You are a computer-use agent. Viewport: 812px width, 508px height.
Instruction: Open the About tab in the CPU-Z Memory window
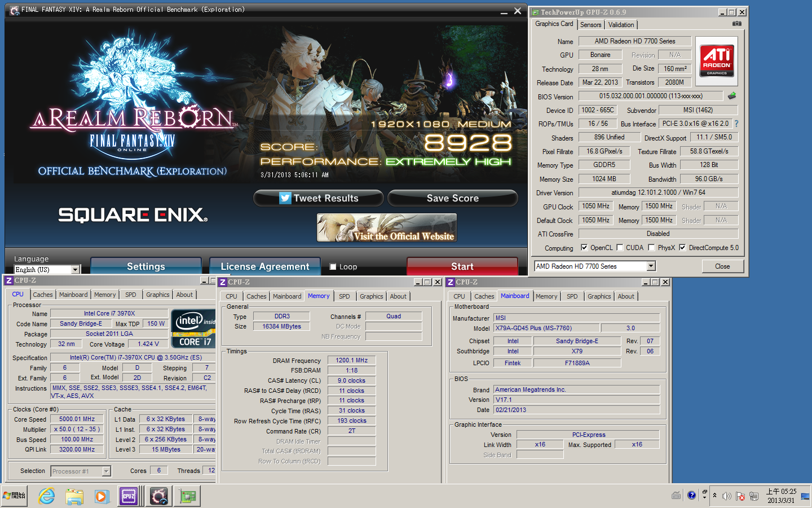click(x=398, y=296)
